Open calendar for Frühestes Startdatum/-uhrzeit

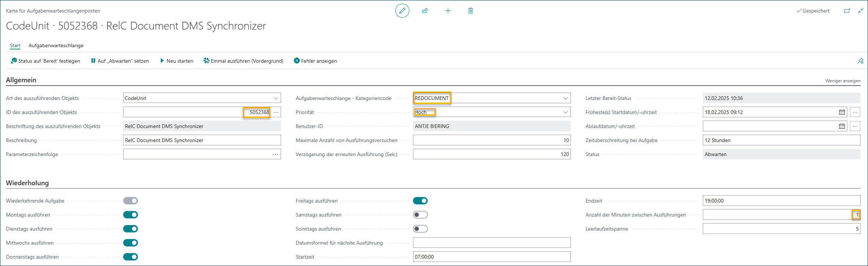click(842, 112)
